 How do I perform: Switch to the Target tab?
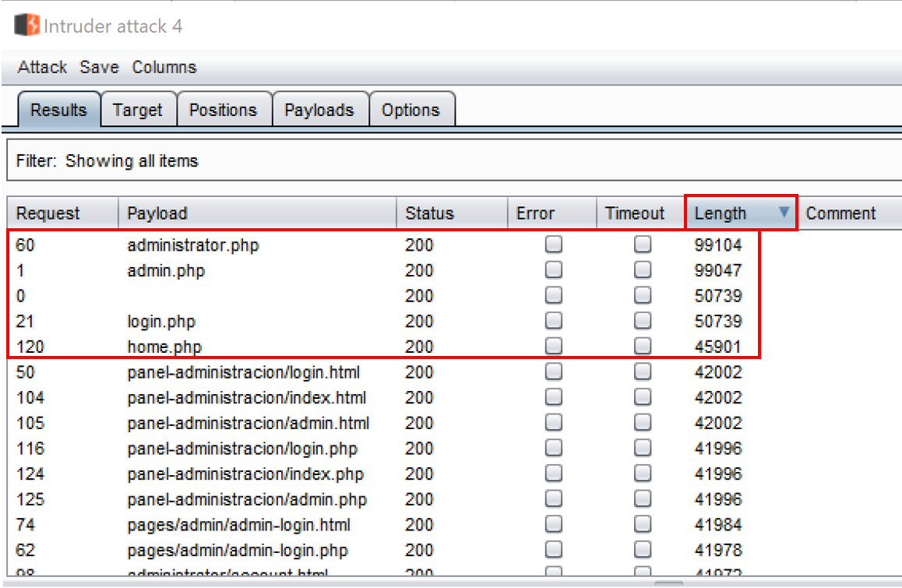[138, 110]
